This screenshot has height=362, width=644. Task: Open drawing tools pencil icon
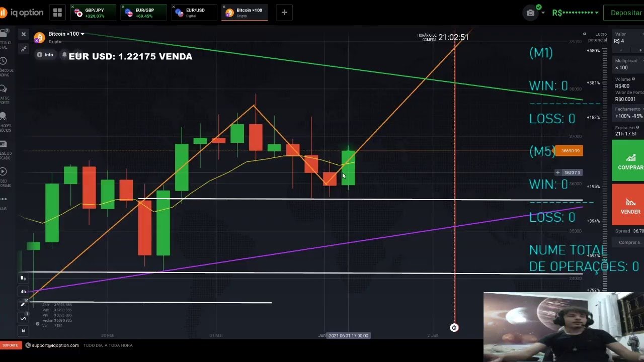coord(23,304)
